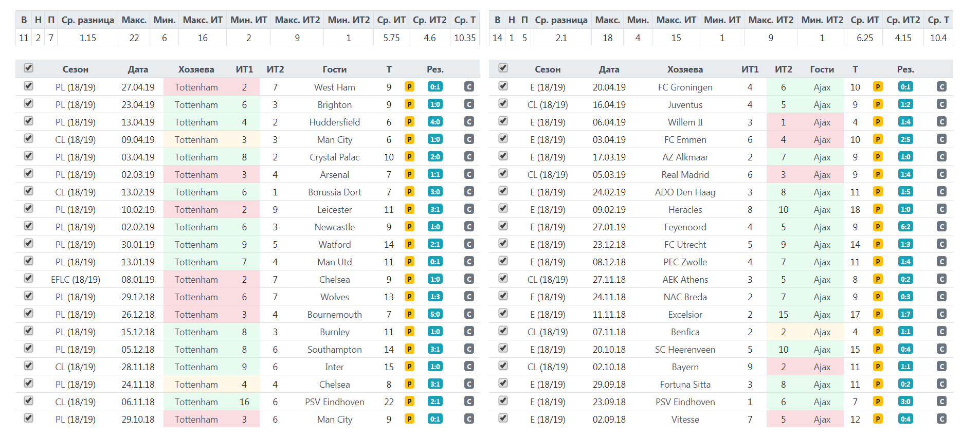This screenshot has height=436, width=980.
Task: Open 1:7 result badge for Excelsior–Ajax
Action: [905, 314]
